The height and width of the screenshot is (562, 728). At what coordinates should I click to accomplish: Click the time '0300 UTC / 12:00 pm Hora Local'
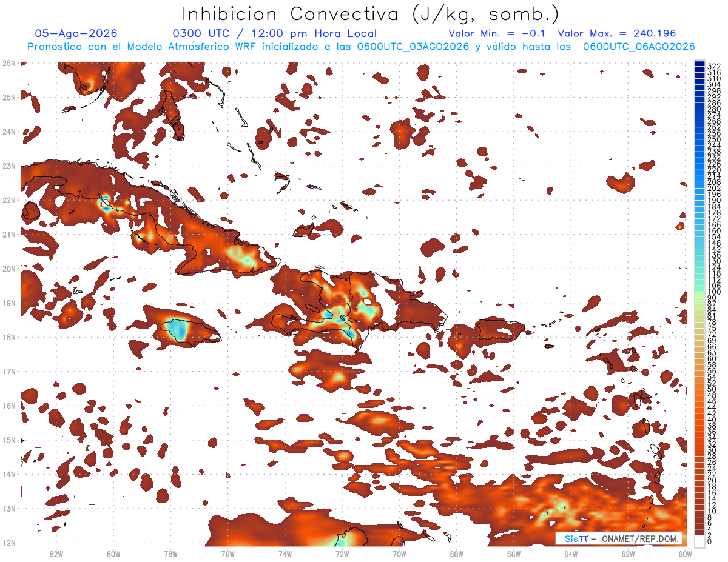[275, 34]
